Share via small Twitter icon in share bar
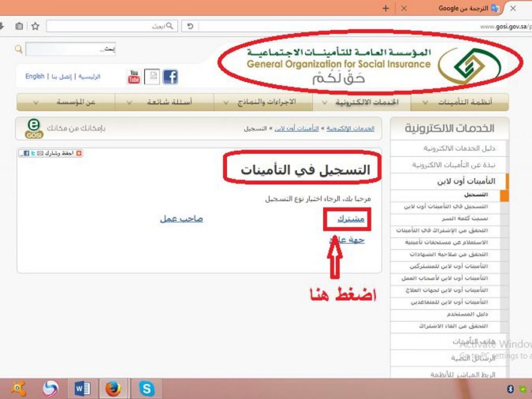The width and height of the screenshot is (532, 399). 33,153
